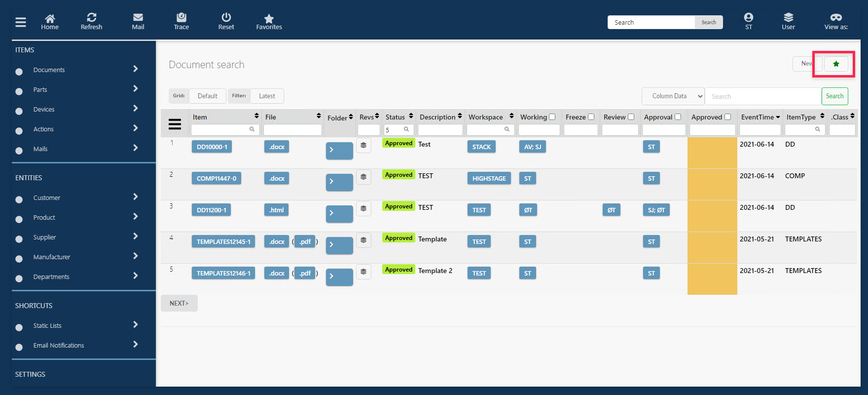The image size is (868, 395).
Task: Open Mail from the top bar
Action: tap(138, 22)
